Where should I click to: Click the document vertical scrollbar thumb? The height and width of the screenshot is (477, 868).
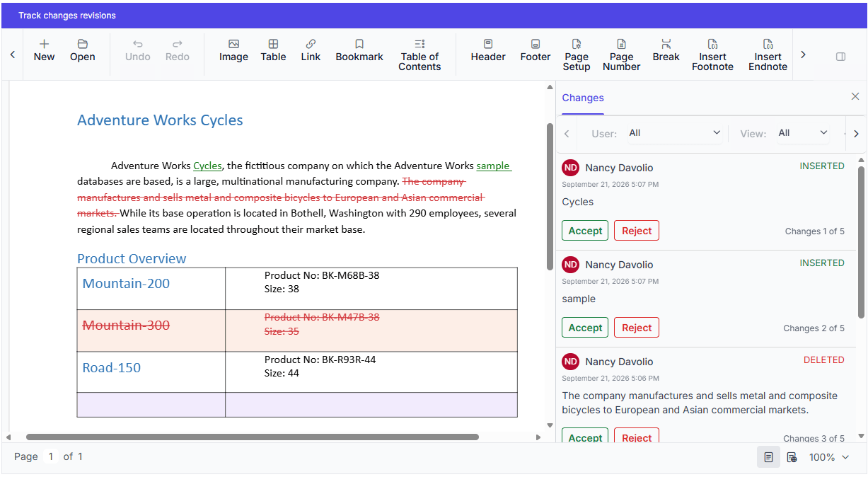[x=550, y=197]
